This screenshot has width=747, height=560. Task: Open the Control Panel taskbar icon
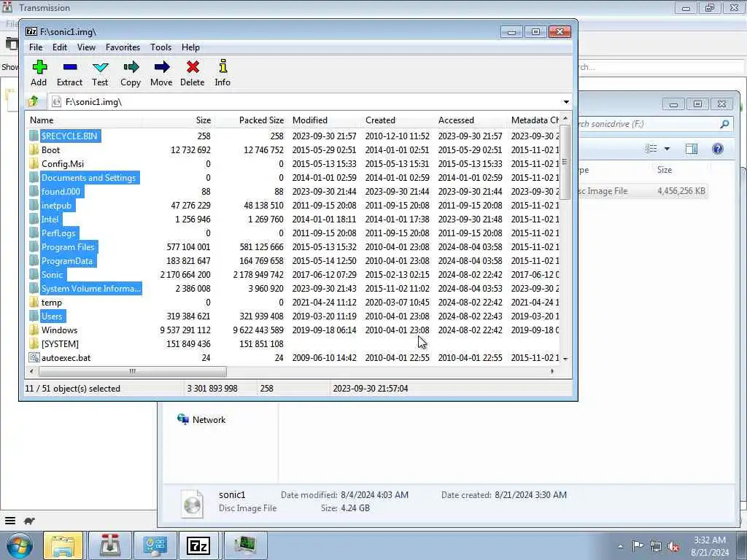tap(155, 545)
